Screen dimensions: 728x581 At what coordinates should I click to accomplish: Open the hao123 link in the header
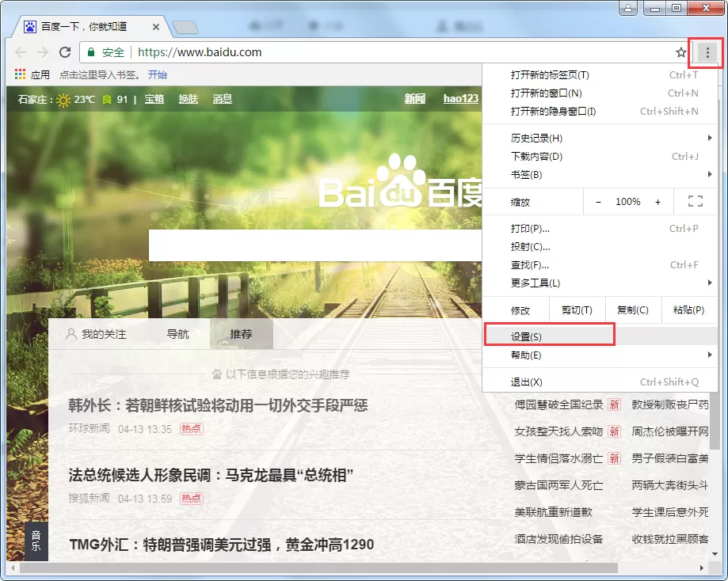460,98
